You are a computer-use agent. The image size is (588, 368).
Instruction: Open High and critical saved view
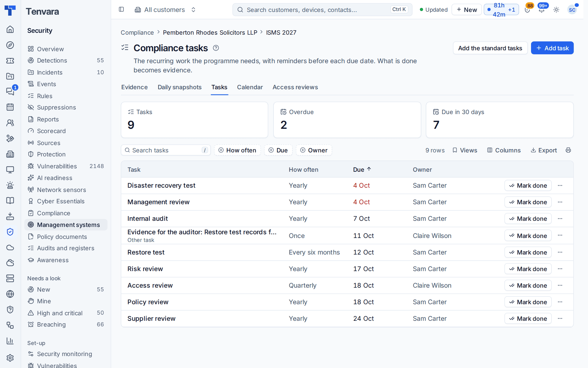click(66, 313)
